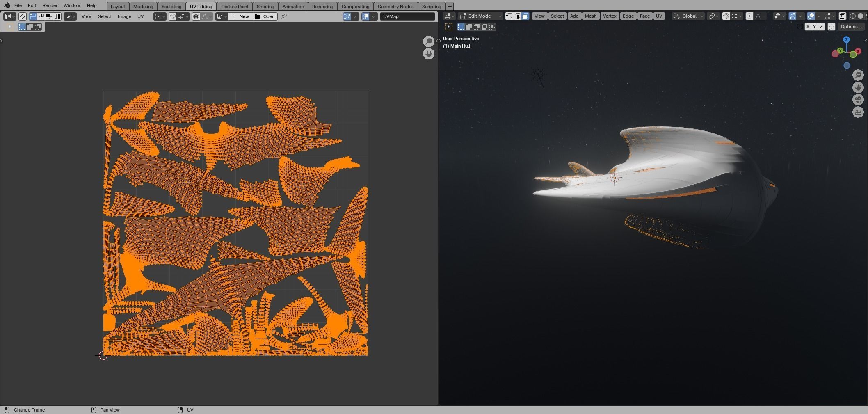Open the sticky selection mode dropdown

pyautogui.click(x=70, y=16)
